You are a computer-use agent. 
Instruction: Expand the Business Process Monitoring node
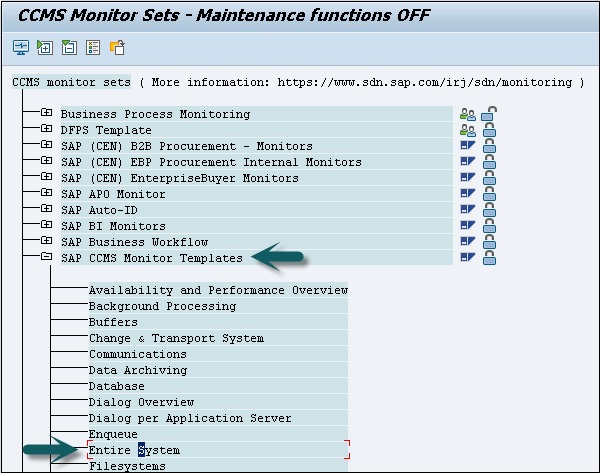46,114
